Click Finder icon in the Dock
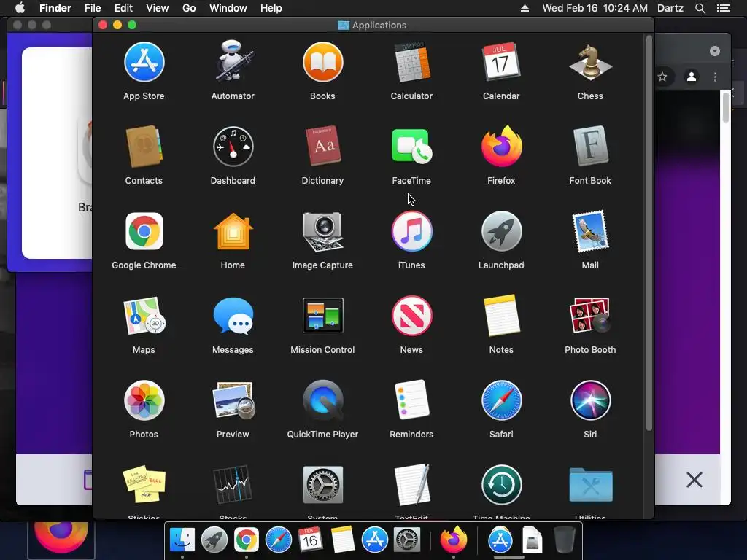The height and width of the screenshot is (560, 747). click(x=182, y=540)
